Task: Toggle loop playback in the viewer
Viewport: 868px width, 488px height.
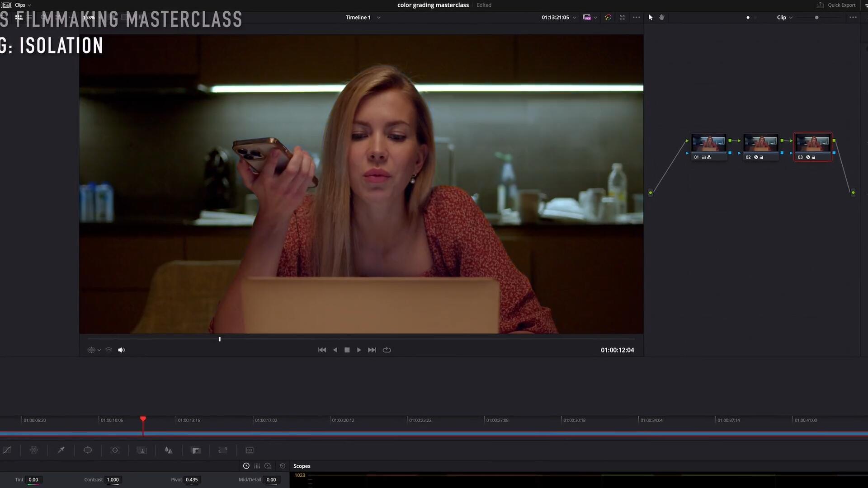Action: point(387,350)
